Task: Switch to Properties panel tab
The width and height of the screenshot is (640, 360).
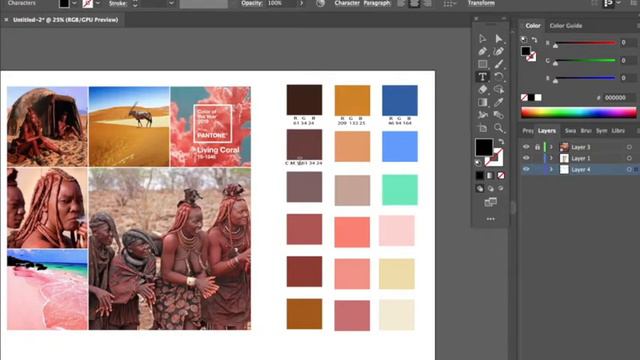Action: (528, 131)
